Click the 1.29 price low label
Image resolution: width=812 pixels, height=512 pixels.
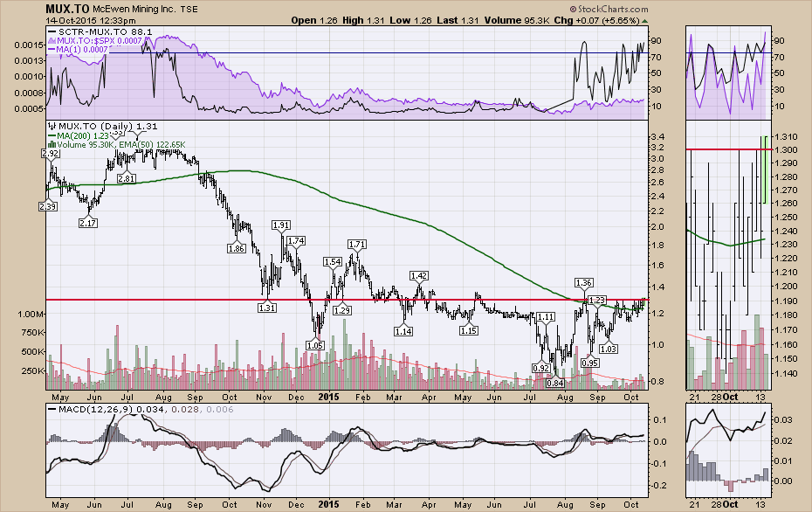341,310
